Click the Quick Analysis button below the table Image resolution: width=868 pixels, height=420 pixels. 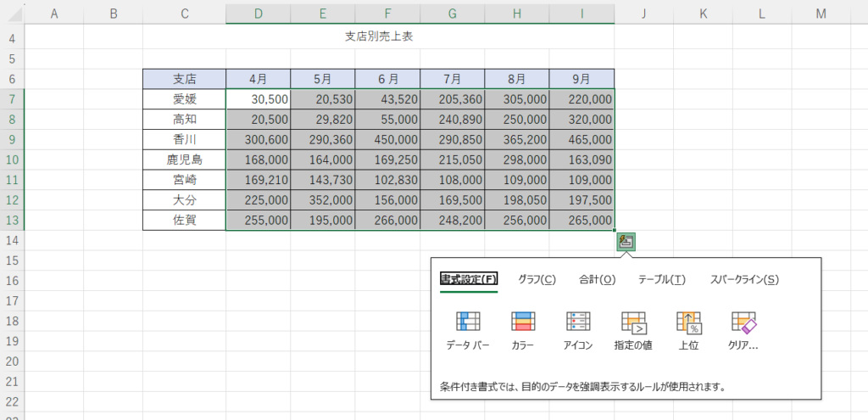(626, 243)
